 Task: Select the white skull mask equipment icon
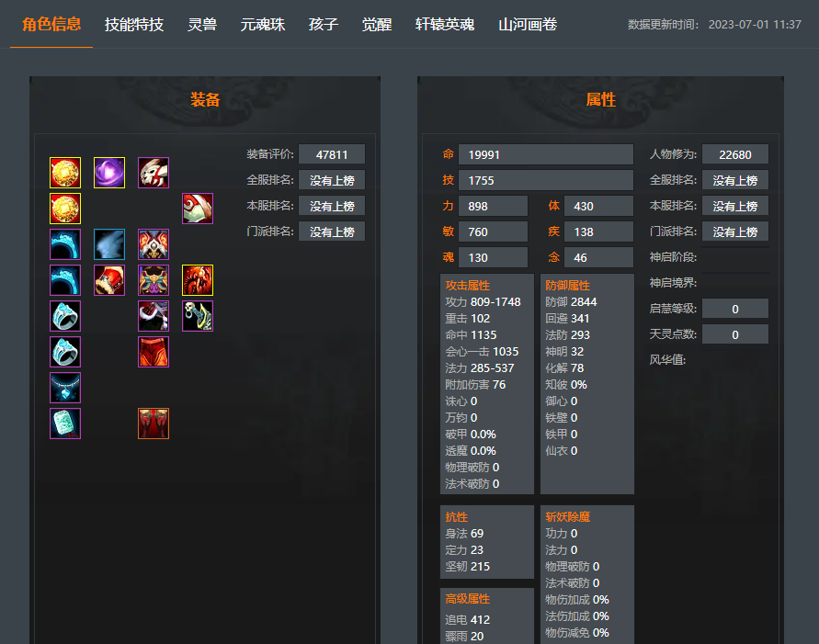153,172
